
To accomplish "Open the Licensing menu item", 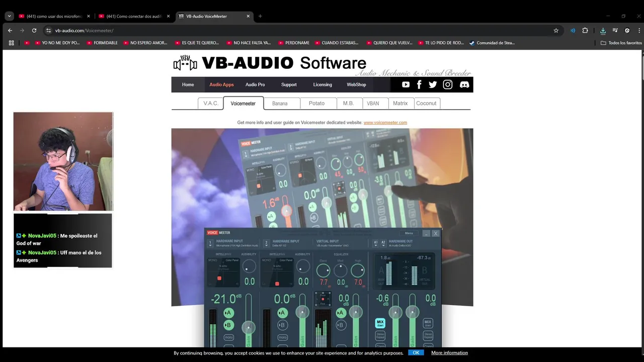I will click(x=323, y=84).
